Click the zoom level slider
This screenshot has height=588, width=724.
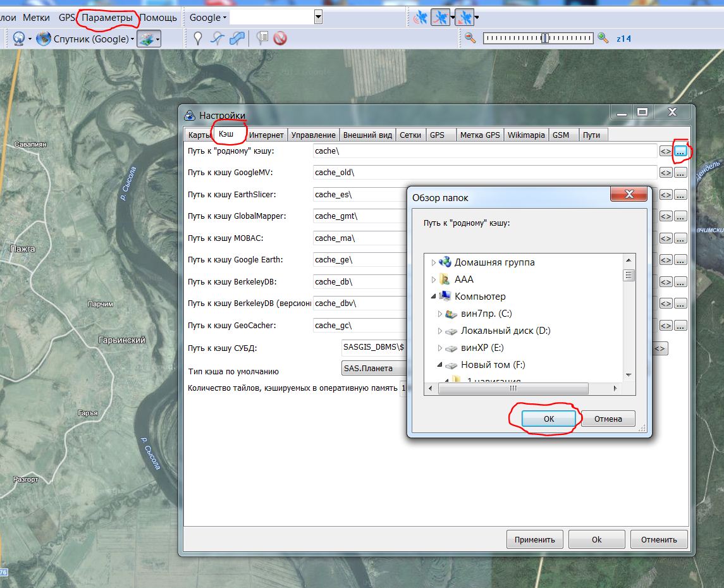[x=538, y=39]
